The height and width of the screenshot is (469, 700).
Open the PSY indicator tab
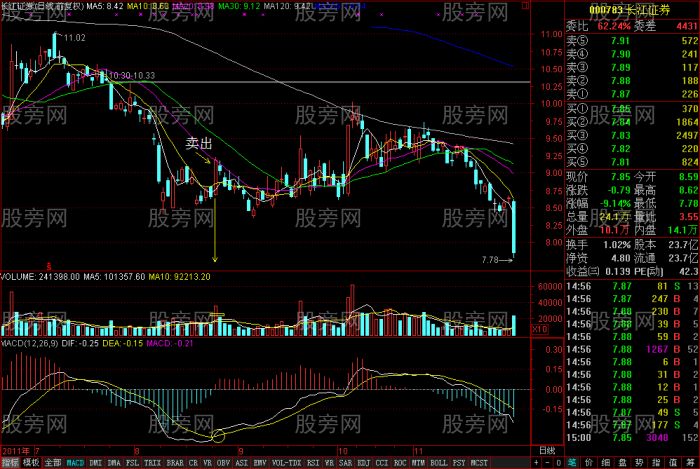pos(459,463)
